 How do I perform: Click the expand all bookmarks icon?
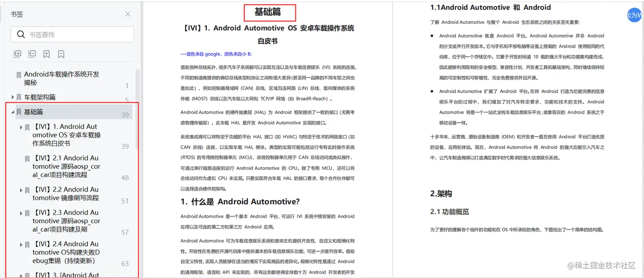tap(17, 54)
